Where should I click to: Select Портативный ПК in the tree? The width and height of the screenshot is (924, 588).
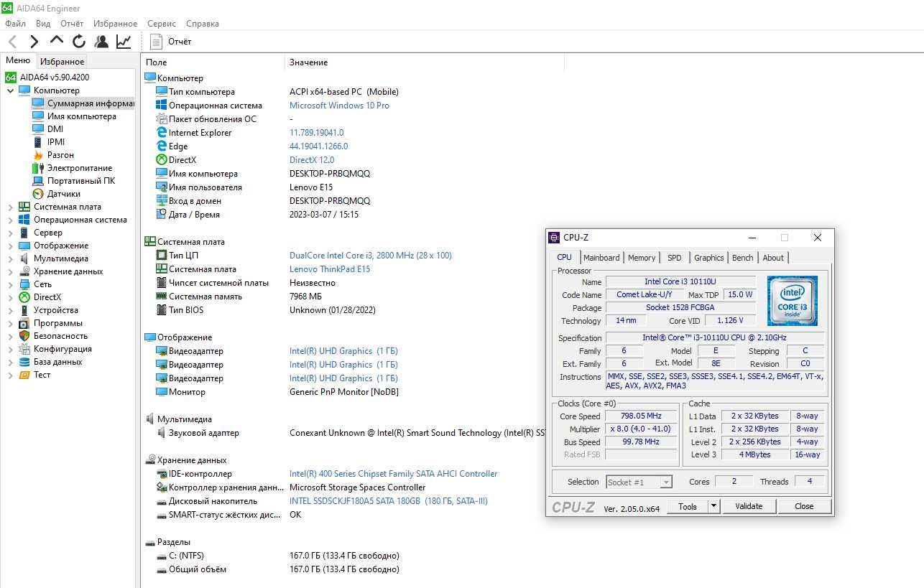pos(81,181)
